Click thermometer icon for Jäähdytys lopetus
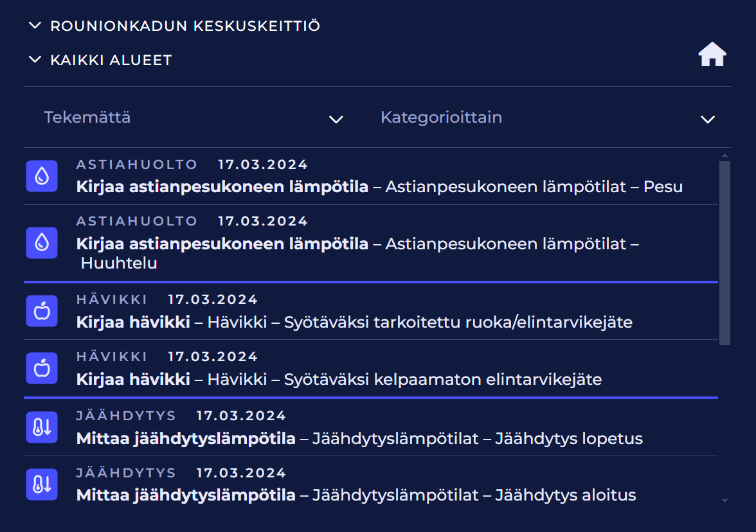Viewport: 756px width, 532px height. [42, 427]
